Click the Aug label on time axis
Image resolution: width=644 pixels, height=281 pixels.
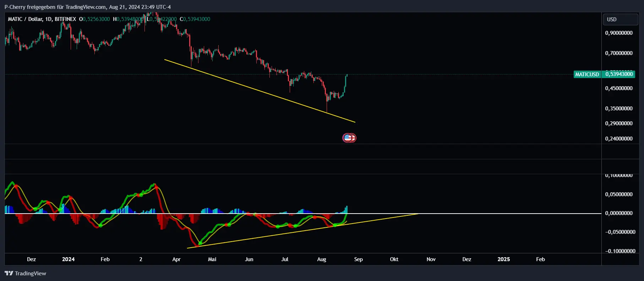click(x=322, y=259)
